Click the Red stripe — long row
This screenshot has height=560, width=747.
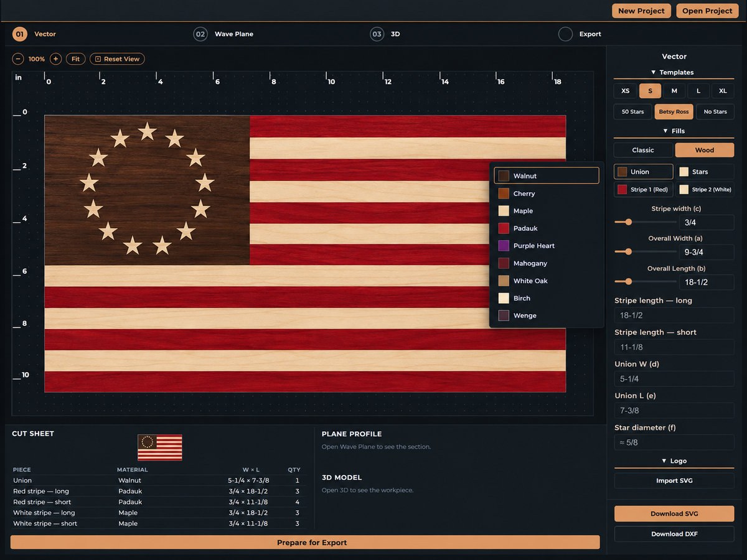click(159, 492)
